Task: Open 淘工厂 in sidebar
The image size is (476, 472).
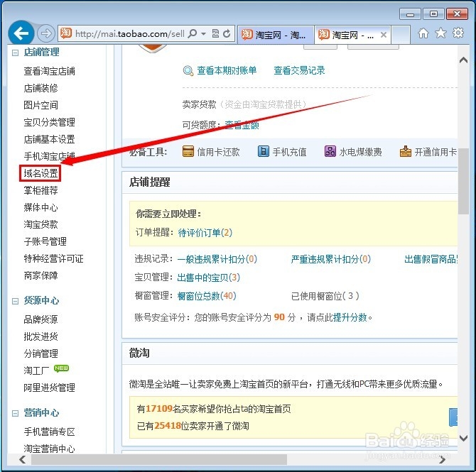Action: 36,371
